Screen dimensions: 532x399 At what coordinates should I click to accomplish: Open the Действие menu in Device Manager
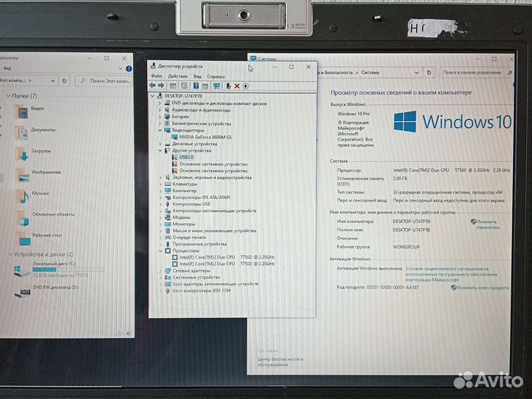point(178,76)
